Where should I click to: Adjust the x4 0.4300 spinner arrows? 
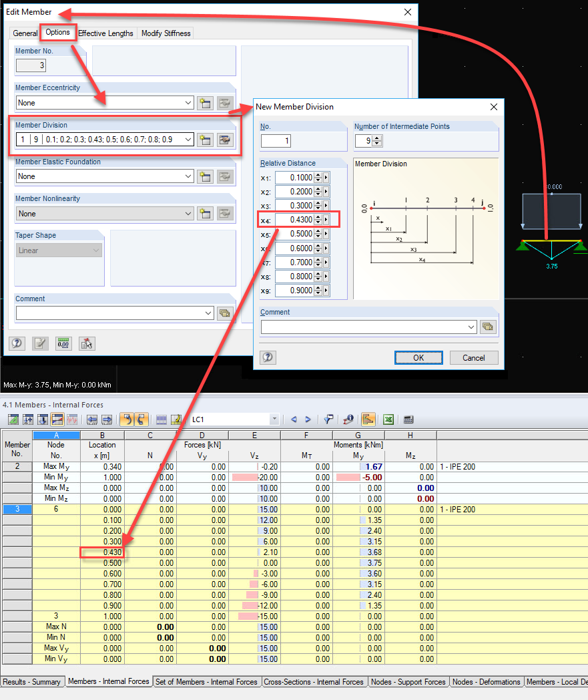(318, 220)
